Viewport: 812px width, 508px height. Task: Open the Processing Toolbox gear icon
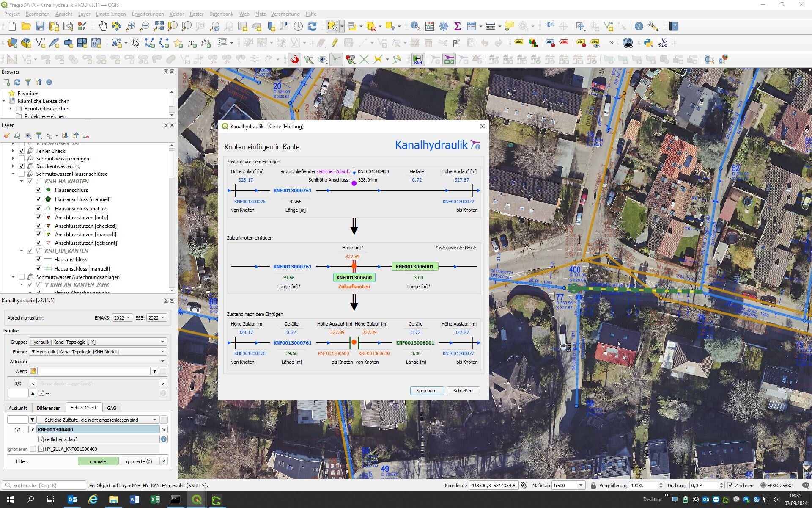coord(444,26)
